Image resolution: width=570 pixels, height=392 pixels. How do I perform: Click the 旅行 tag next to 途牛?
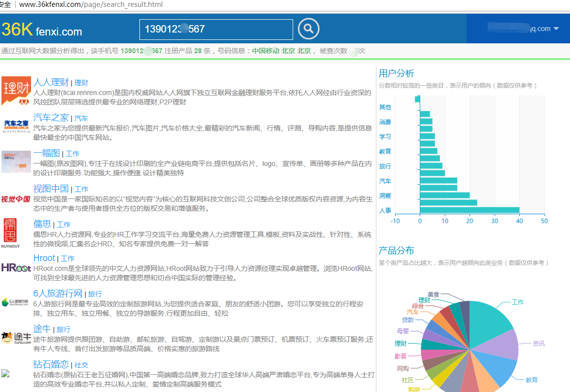[64, 329]
